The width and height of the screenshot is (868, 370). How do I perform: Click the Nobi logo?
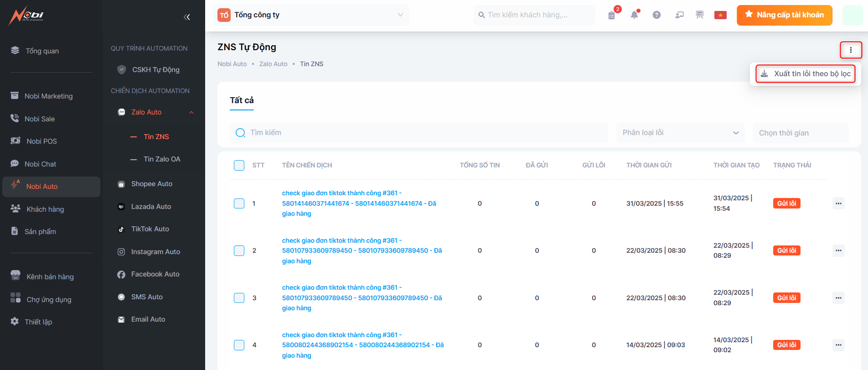pos(26,16)
